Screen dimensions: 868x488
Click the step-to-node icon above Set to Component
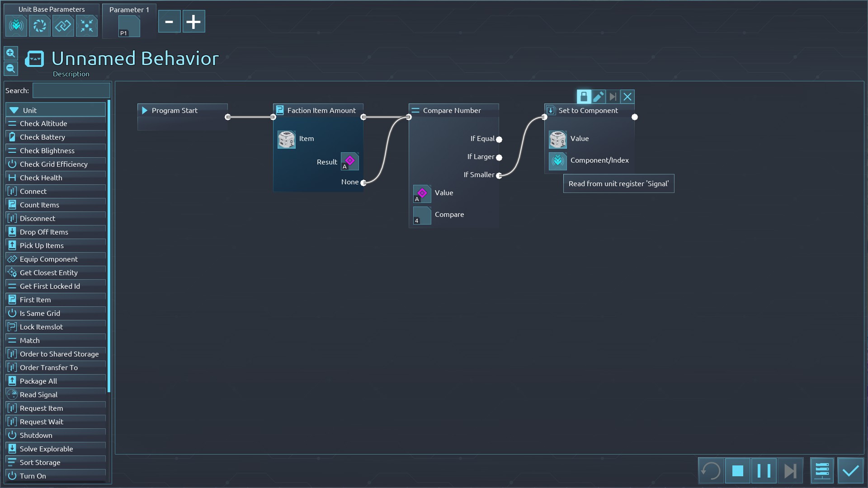[613, 97]
